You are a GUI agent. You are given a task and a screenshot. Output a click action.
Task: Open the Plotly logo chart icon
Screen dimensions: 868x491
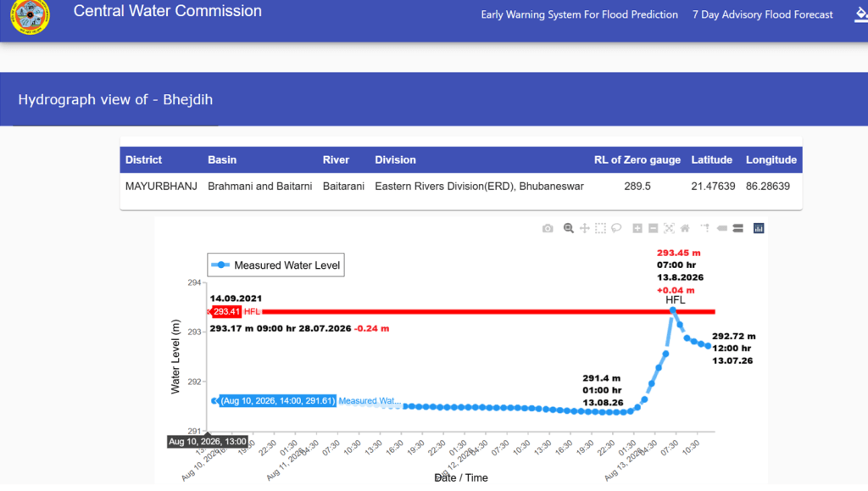click(759, 228)
